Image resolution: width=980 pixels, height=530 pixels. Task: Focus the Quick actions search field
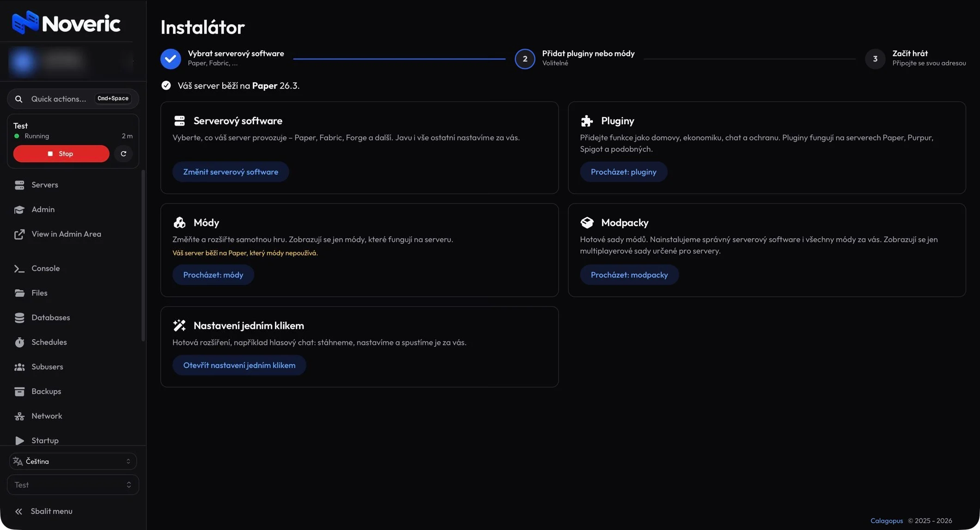coord(73,99)
